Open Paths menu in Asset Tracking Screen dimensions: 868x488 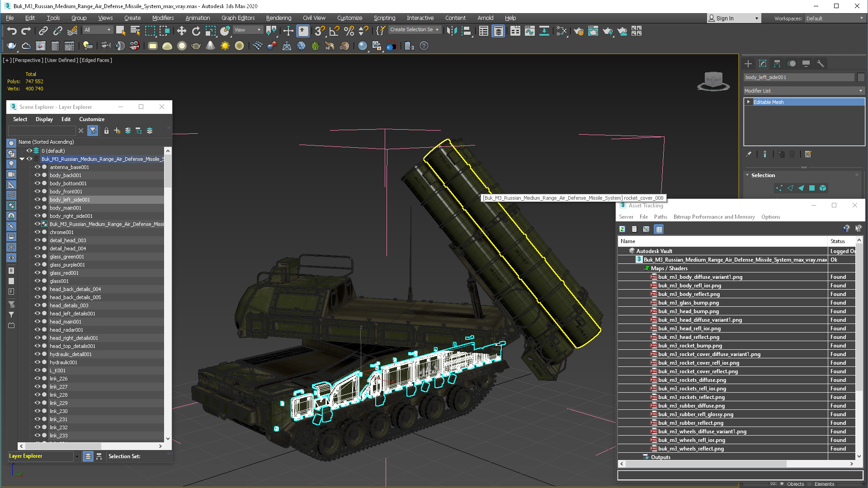click(x=660, y=217)
